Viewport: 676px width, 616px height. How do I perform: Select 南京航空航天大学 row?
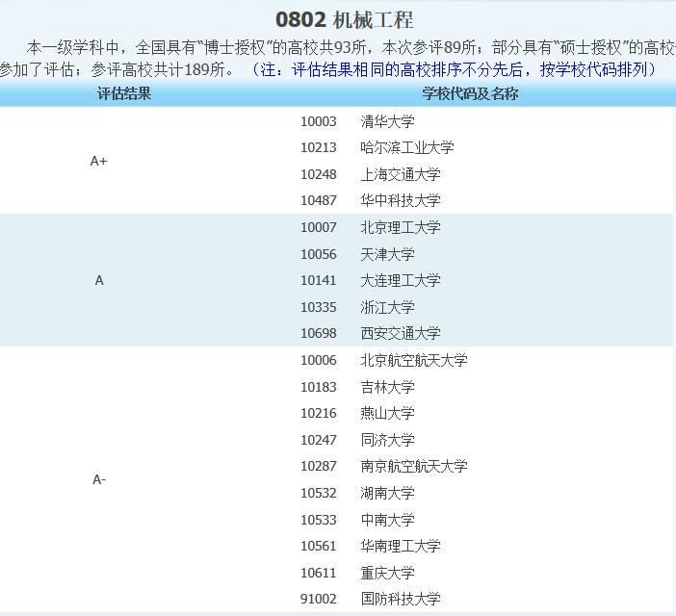click(x=414, y=466)
